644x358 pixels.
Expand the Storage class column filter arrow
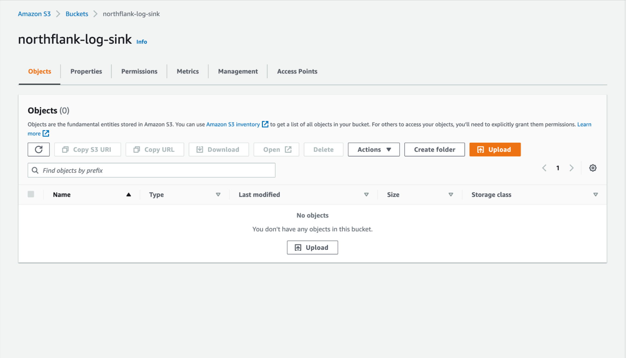pyautogui.click(x=596, y=194)
